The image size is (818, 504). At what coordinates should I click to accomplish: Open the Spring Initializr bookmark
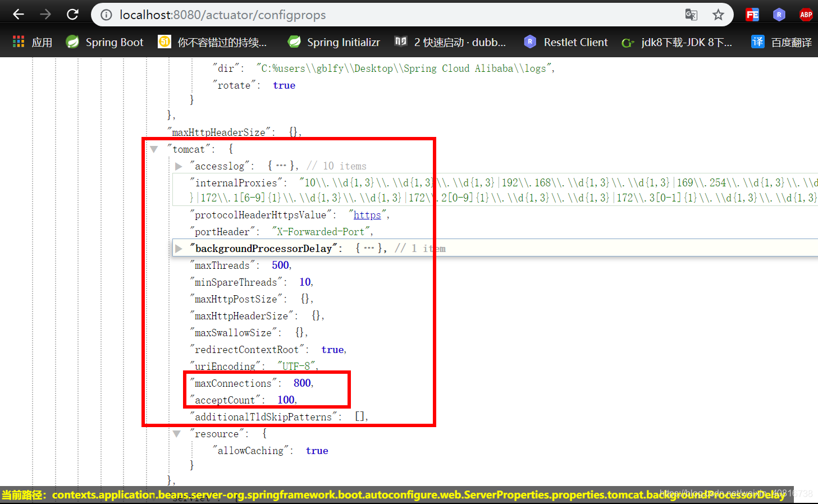click(333, 42)
